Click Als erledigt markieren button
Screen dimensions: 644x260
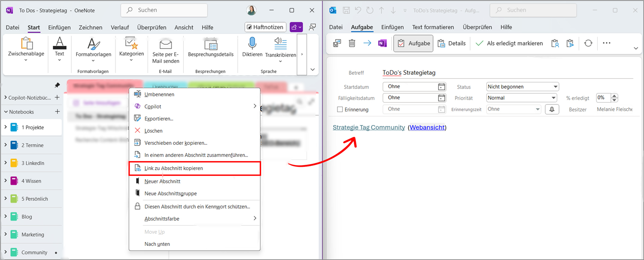(509, 43)
